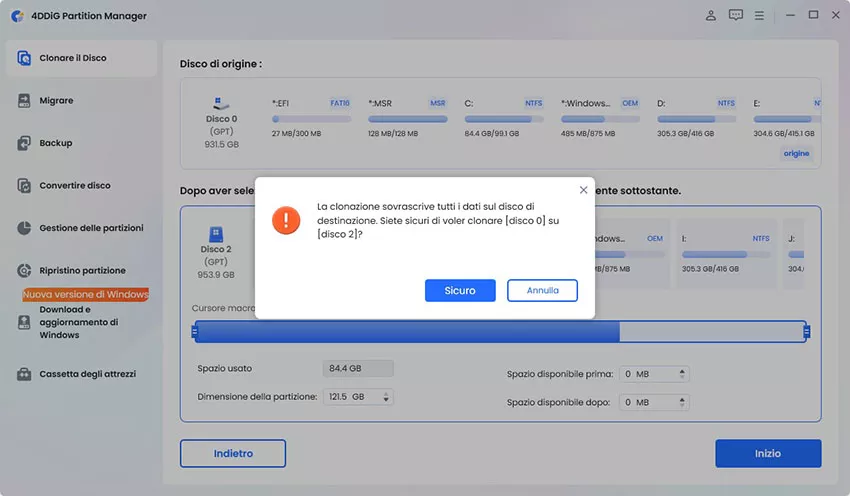Image resolution: width=850 pixels, height=496 pixels.
Task: Adjust Dimensione della partizione stepper arrows
Action: click(386, 397)
